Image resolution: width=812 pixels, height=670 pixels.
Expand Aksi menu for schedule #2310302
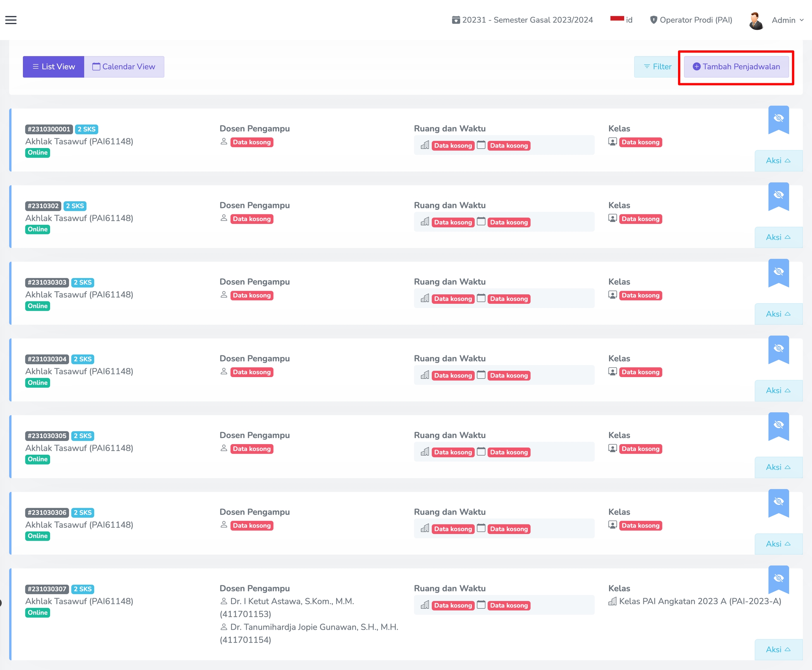[x=778, y=237]
